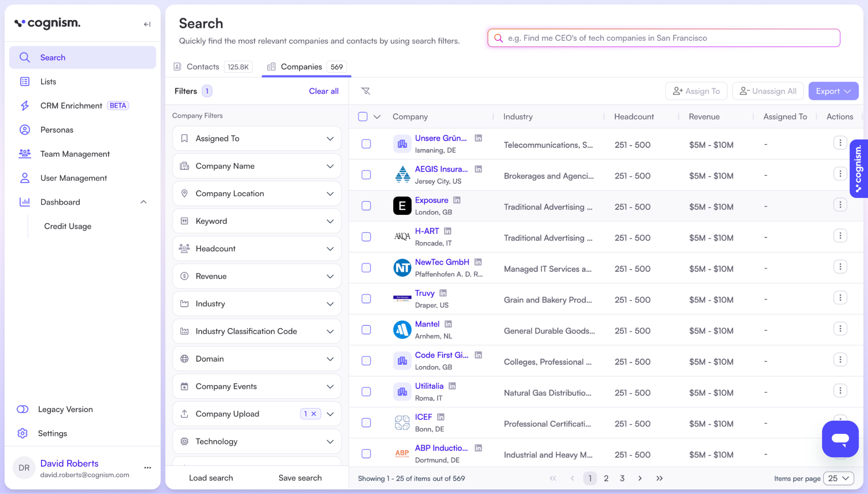The width and height of the screenshot is (868, 494).
Task: Open the bulk selection dropdown arrow
Action: tap(377, 117)
